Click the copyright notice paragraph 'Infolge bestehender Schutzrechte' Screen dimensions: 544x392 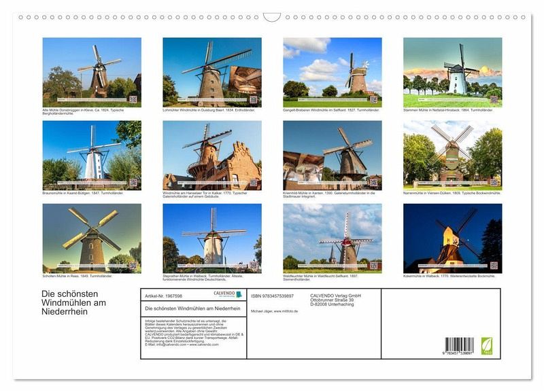194,333
